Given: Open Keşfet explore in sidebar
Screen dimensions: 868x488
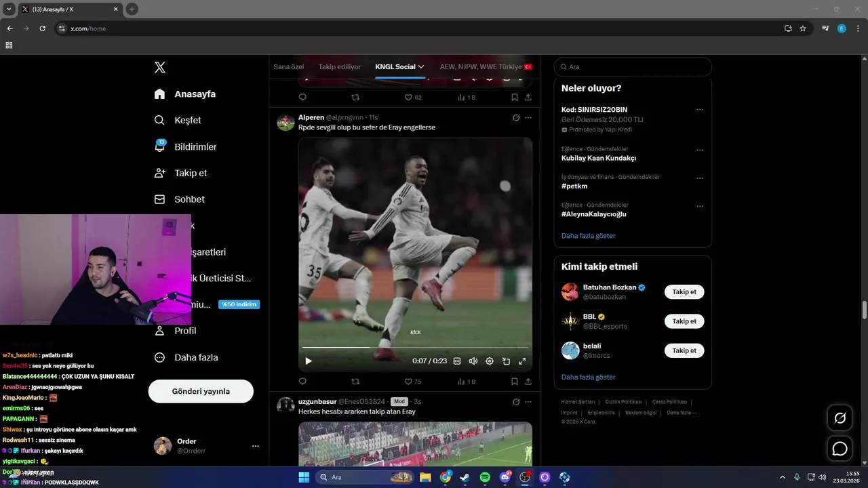Looking at the screenshot, I should tap(178, 120).
